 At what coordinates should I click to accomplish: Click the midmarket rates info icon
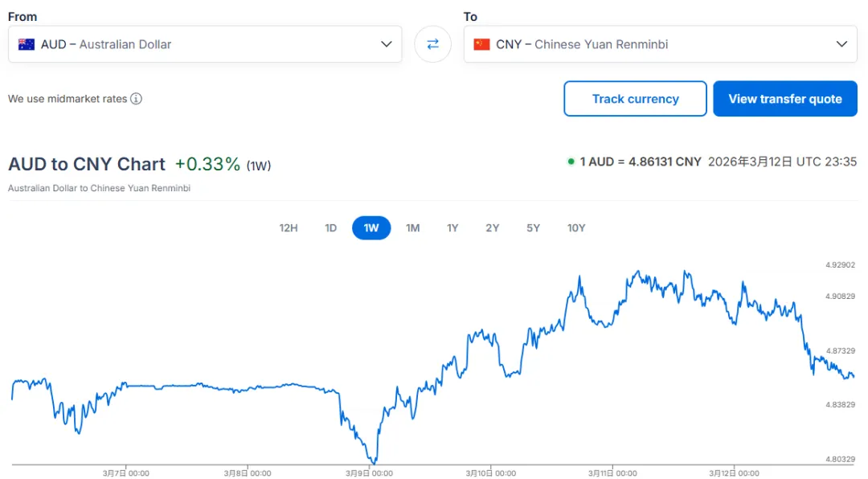click(x=137, y=99)
